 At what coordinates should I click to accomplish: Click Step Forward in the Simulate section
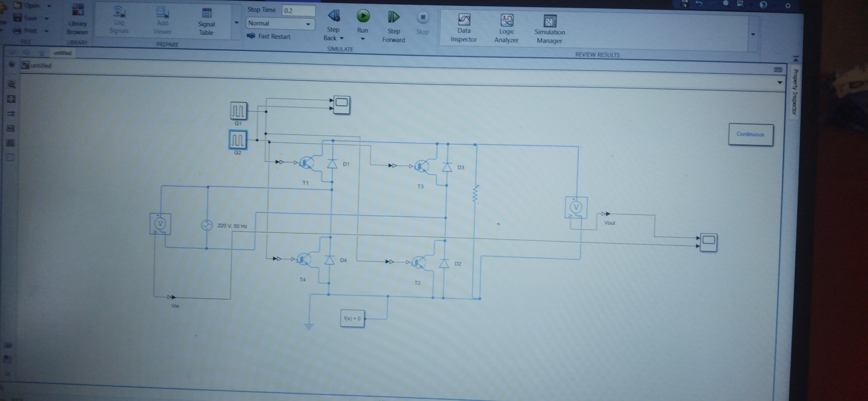(394, 17)
